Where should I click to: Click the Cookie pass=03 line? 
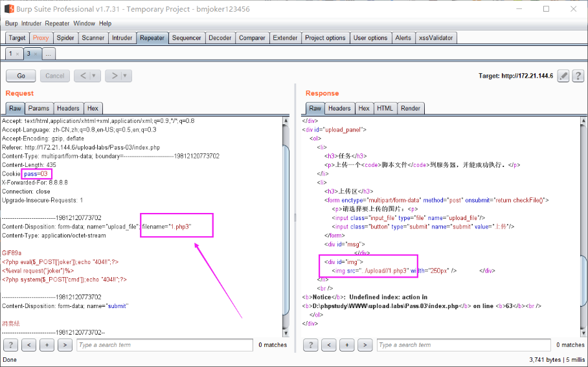coord(25,174)
